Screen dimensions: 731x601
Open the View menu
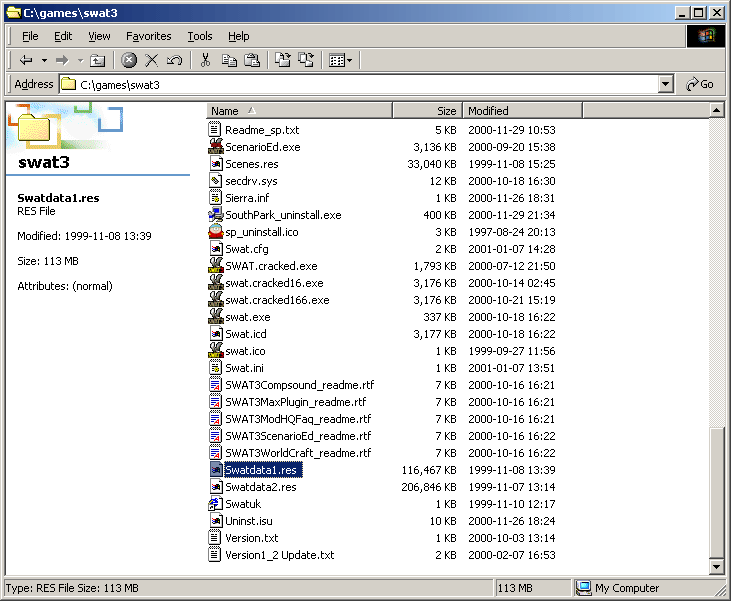click(x=99, y=36)
